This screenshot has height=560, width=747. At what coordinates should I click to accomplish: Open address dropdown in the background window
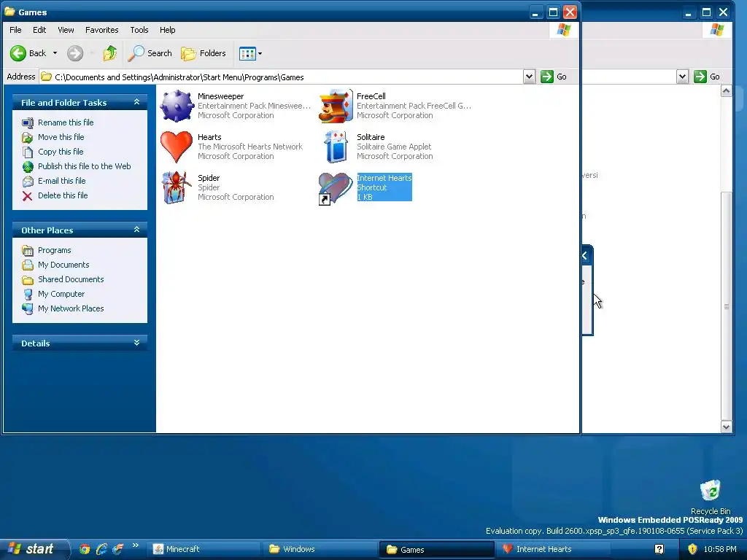click(x=682, y=77)
